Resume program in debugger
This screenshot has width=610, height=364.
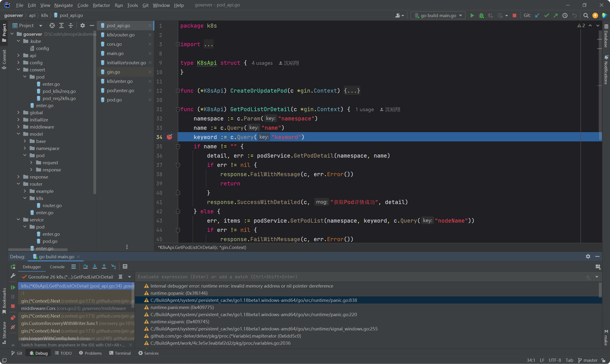(13, 287)
